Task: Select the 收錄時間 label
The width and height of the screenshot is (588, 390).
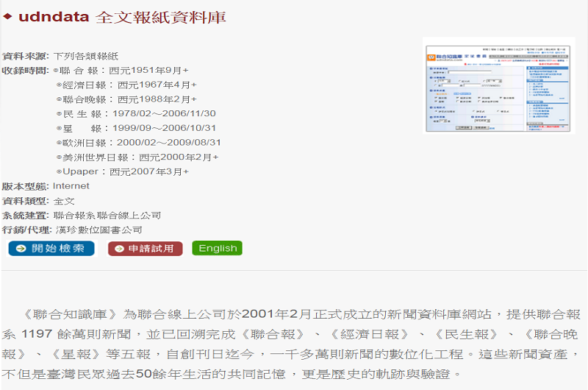Action: click(x=26, y=71)
